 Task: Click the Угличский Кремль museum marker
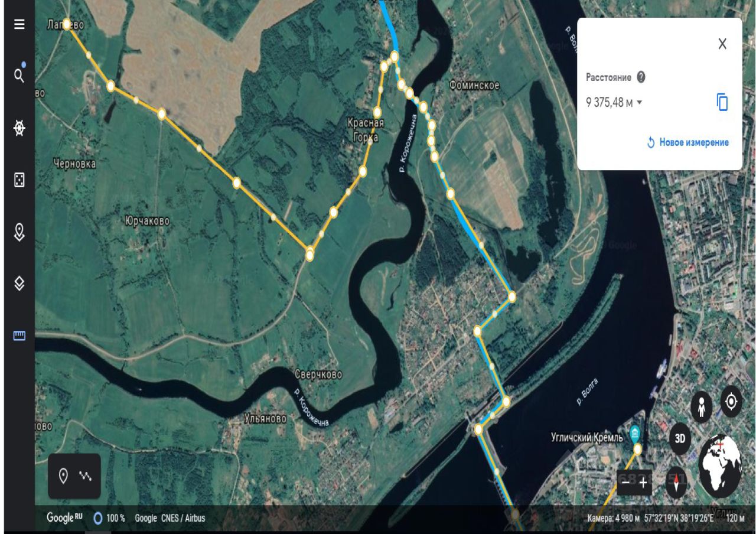(634, 434)
